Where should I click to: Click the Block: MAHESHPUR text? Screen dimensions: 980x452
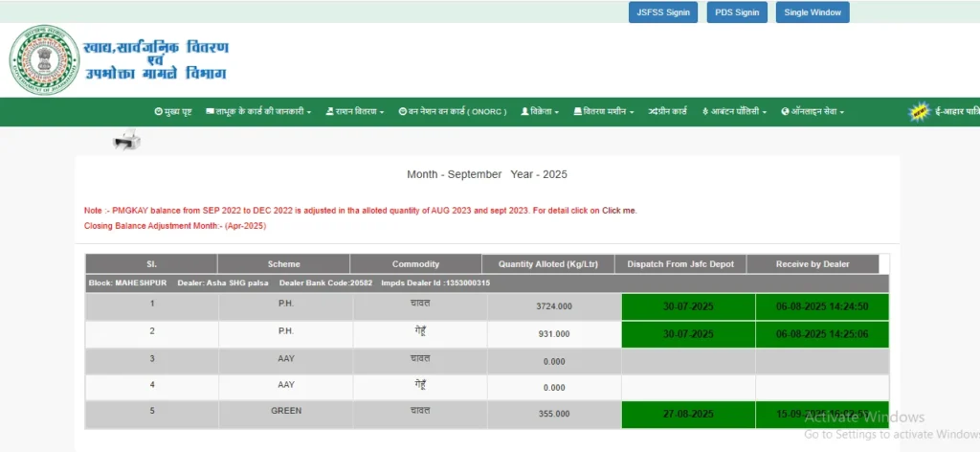click(x=127, y=283)
